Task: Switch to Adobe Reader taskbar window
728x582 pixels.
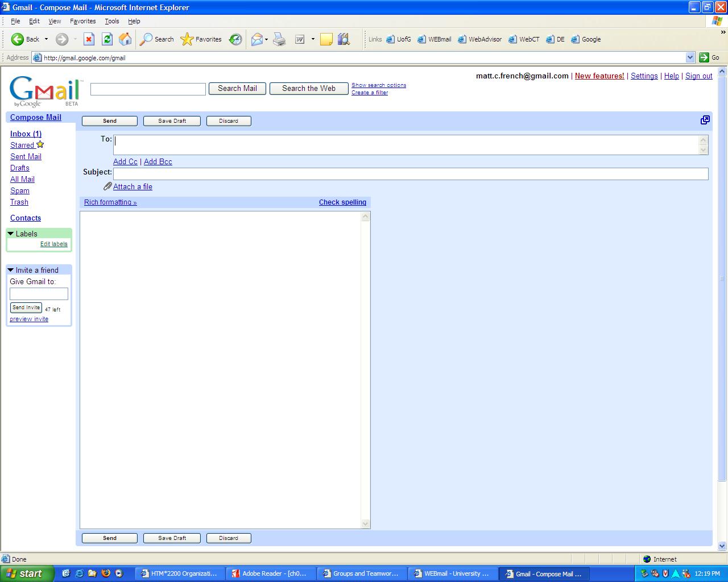Action: coord(270,573)
